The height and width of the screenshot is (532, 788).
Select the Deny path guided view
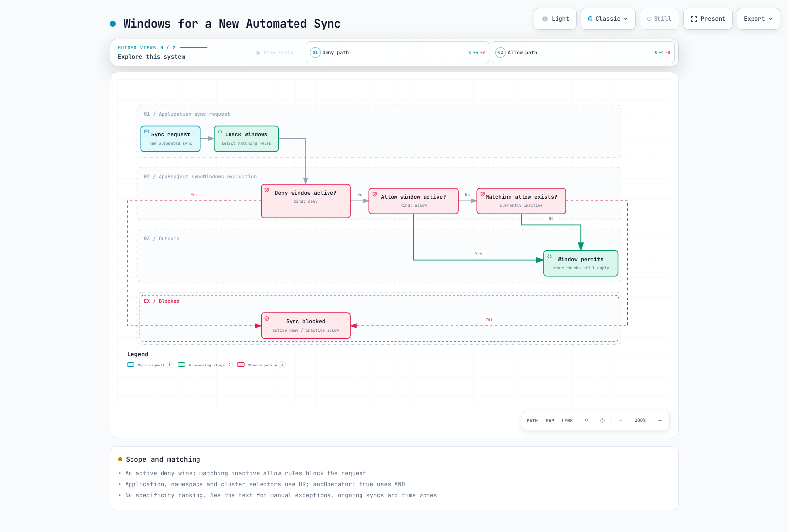point(397,52)
